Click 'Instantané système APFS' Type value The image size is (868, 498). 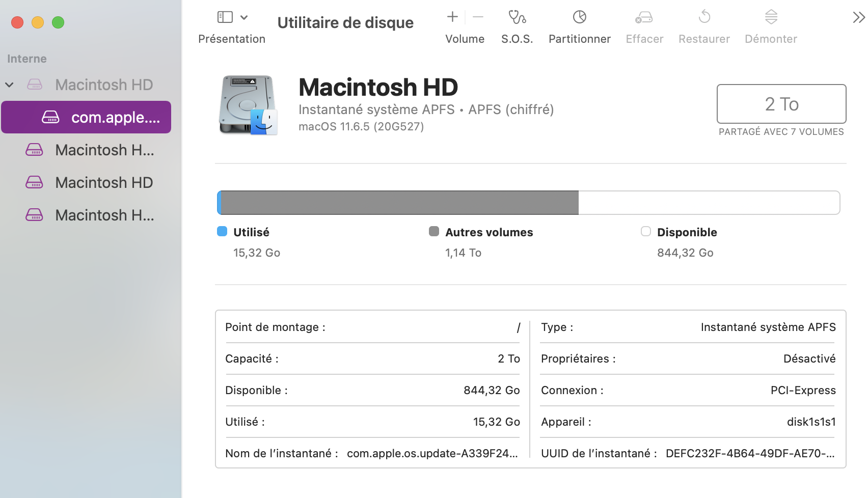coord(768,327)
